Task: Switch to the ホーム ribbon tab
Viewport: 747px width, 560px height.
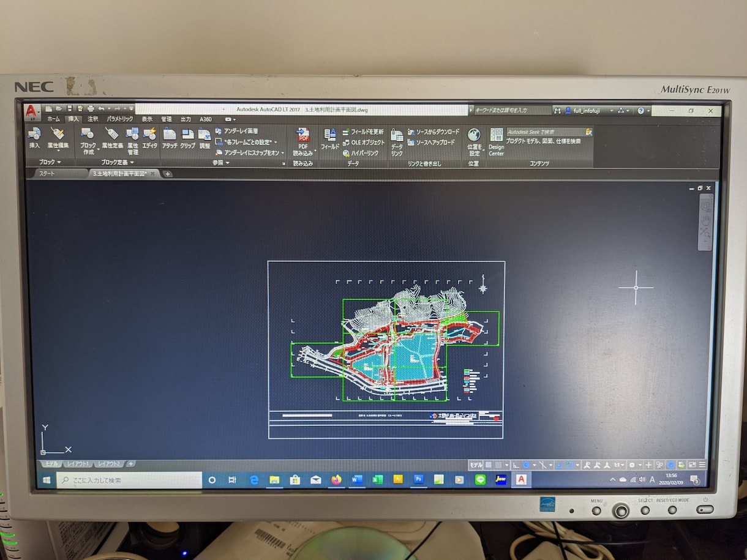Action: pyautogui.click(x=54, y=119)
